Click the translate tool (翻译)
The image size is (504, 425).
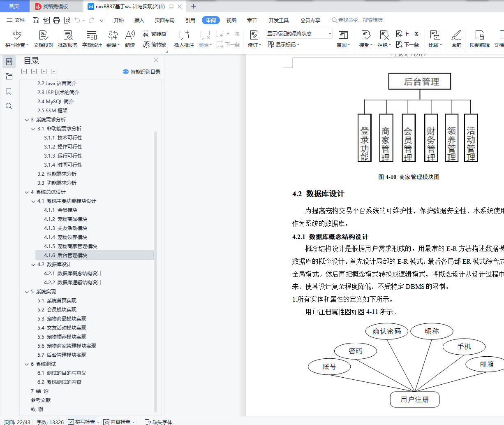[x=113, y=39]
